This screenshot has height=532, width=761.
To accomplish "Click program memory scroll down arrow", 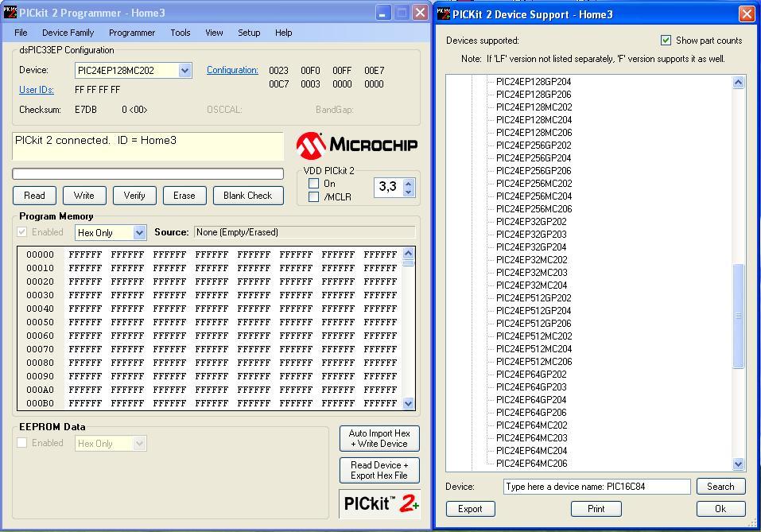I will [409, 403].
